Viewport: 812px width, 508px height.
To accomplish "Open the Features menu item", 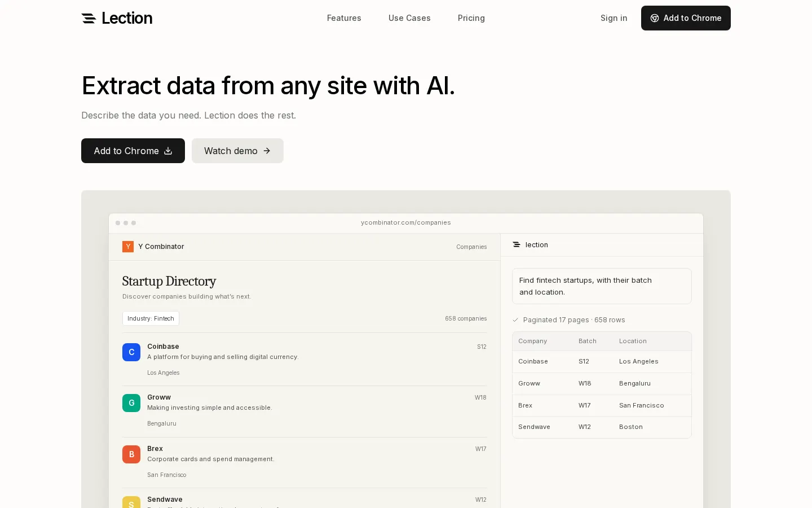I will [x=344, y=18].
